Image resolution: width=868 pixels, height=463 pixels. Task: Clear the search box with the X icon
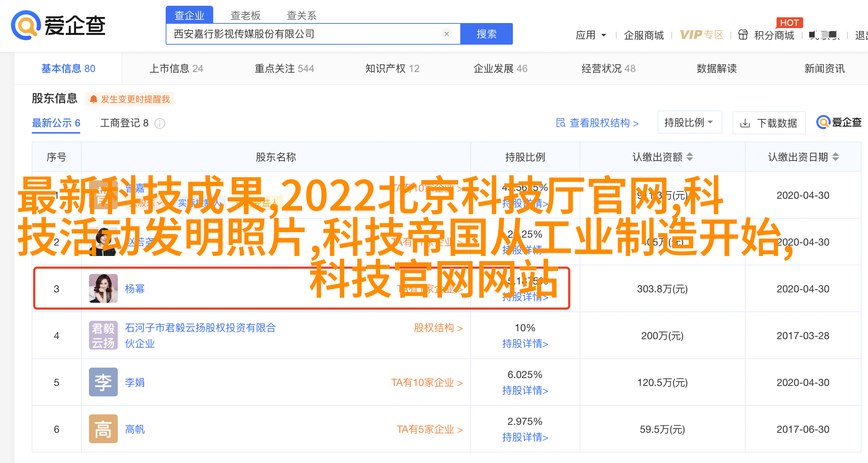[x=447, y=34]
